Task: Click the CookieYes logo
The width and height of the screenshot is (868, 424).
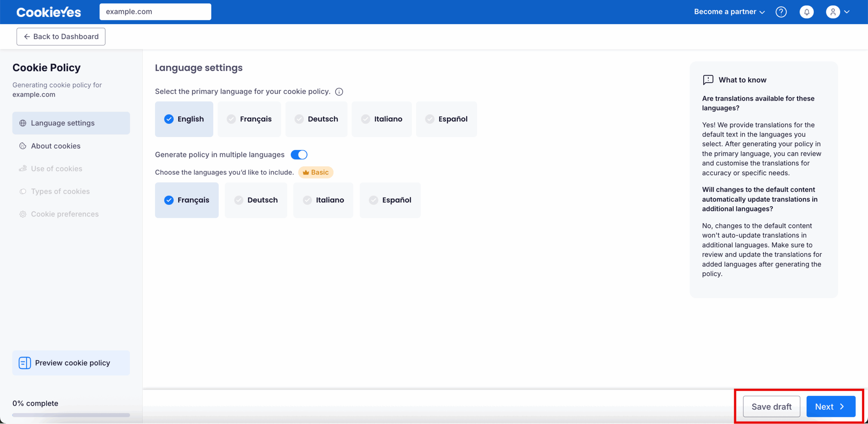Action: point(49,12)
